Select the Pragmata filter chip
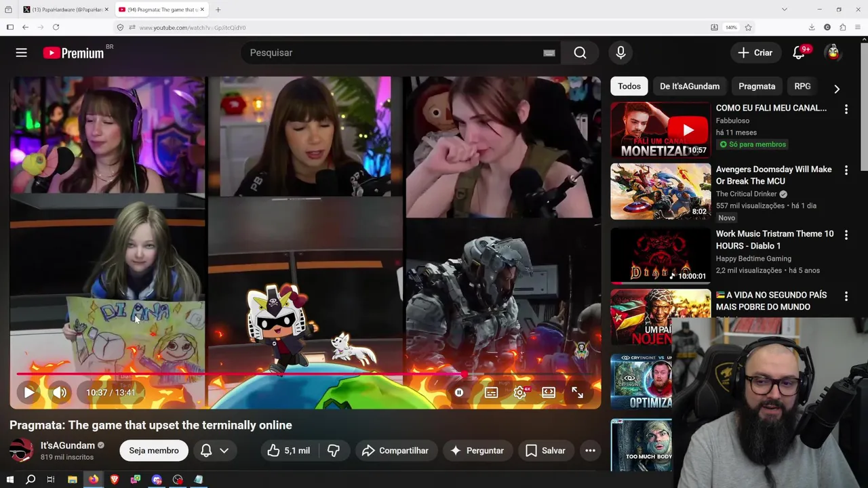The width and height of the screenshot is (868, 488). 757,86
